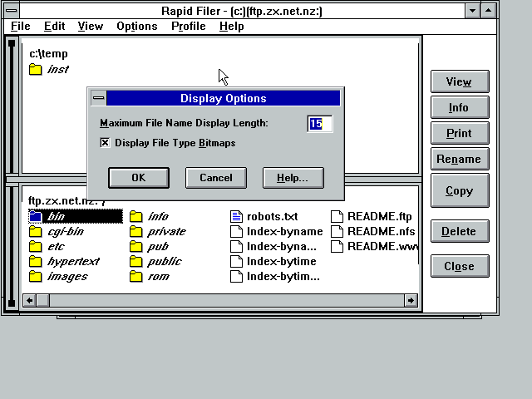
Task: Click the README.www file icon
Action: point(337,246)
